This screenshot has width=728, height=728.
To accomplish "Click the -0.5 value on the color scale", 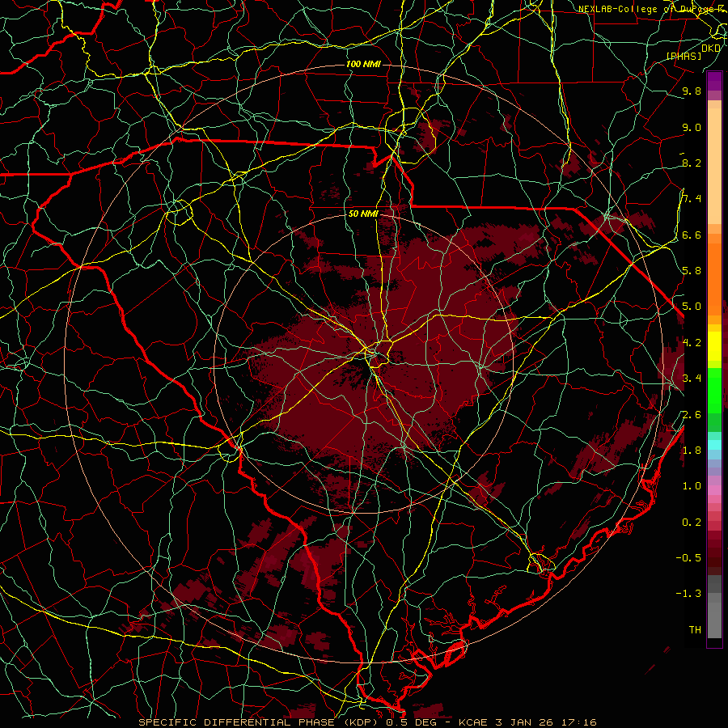I will point(688,558).
